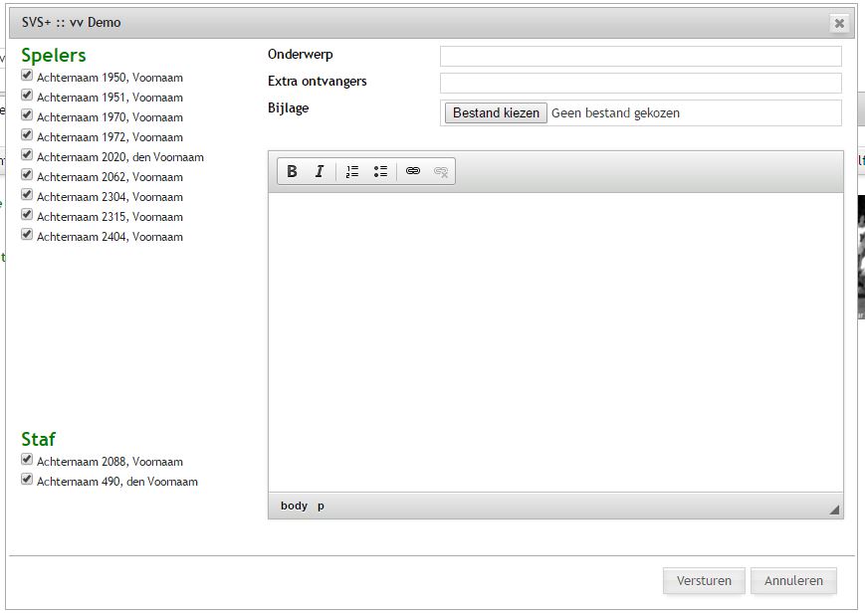Toggle checkbox for Achternaam 490, den Voornaam
865x616 pixels.
(27, 480)
